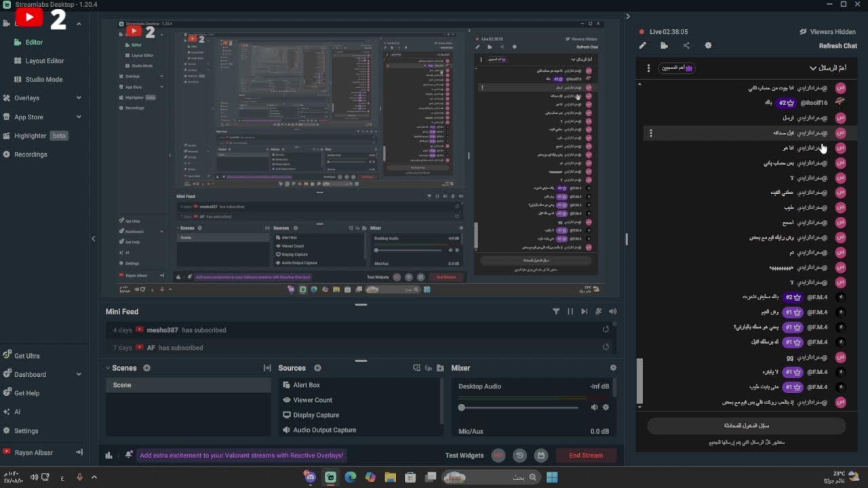
Task: Open the chat panel settings gear
Action: coord(708,46)
